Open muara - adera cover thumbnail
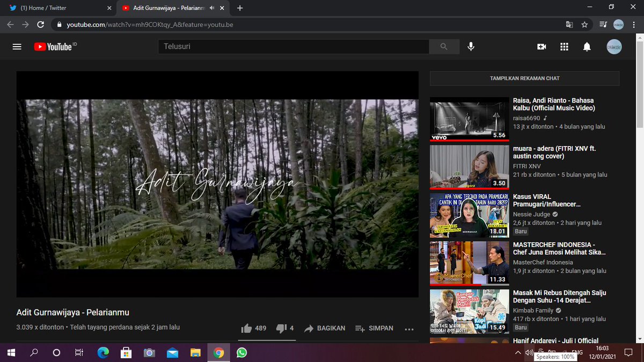Viewport: 644px width, 362px height. 469,167
